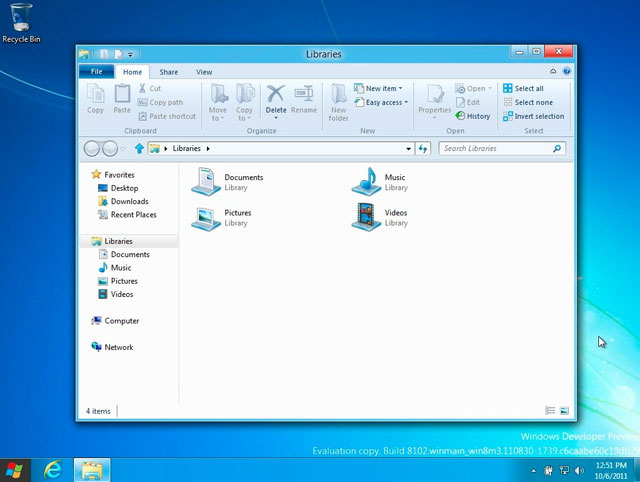
Task: Expand the Delete options arrow
Action: pyautogui.click(x=276, y=118)
